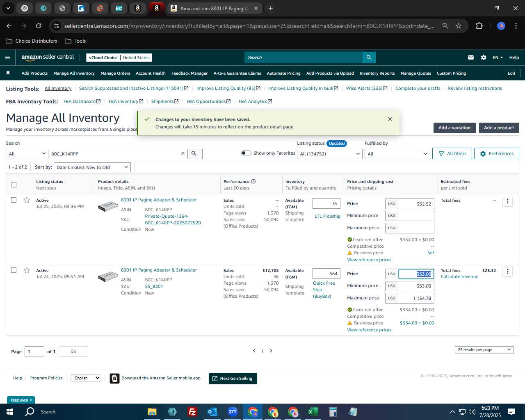Click Add a variation button
The width and height of the screenshot is (525, 420).
coord(454,128)
